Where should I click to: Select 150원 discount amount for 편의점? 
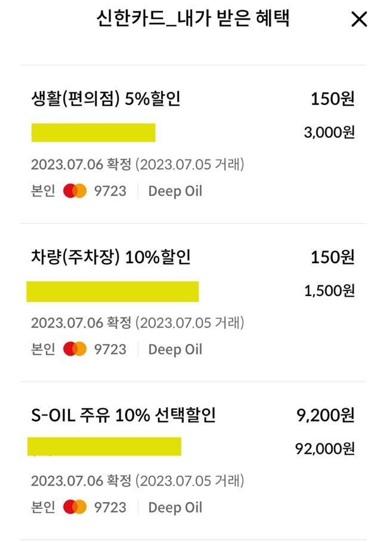tap(332, 99)
